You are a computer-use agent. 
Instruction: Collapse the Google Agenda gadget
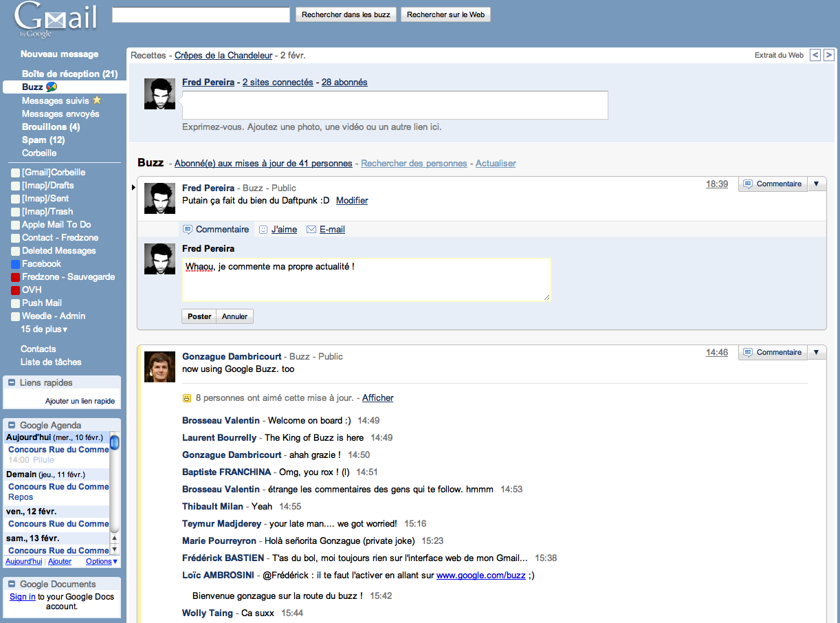[x=12, y=425]
